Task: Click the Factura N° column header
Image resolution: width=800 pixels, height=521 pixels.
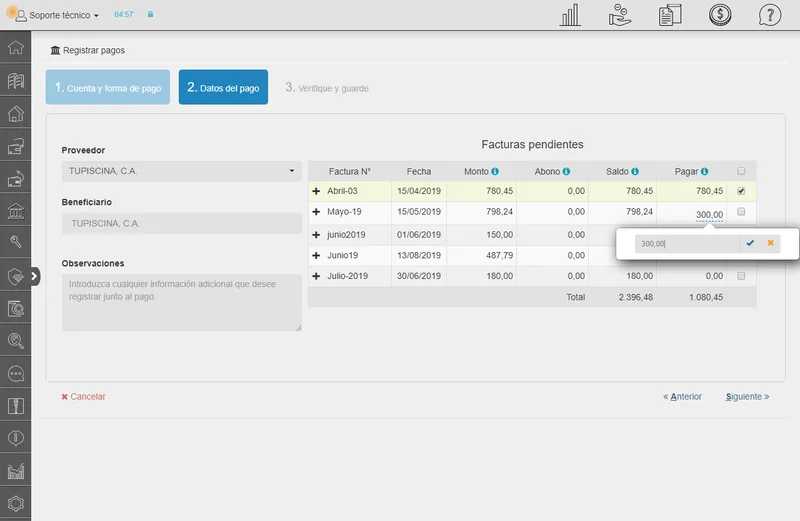Action: 349,171
